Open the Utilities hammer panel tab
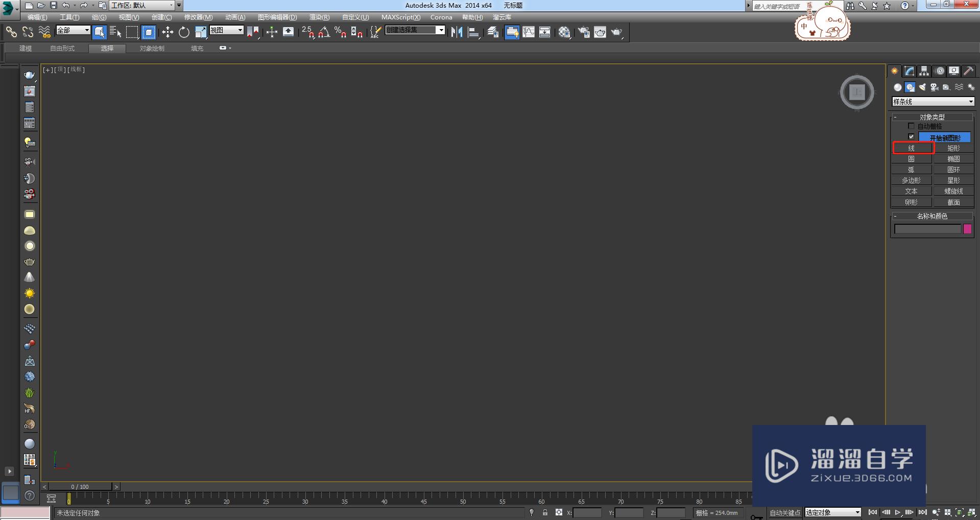980x520 pixels. [969, 71]
